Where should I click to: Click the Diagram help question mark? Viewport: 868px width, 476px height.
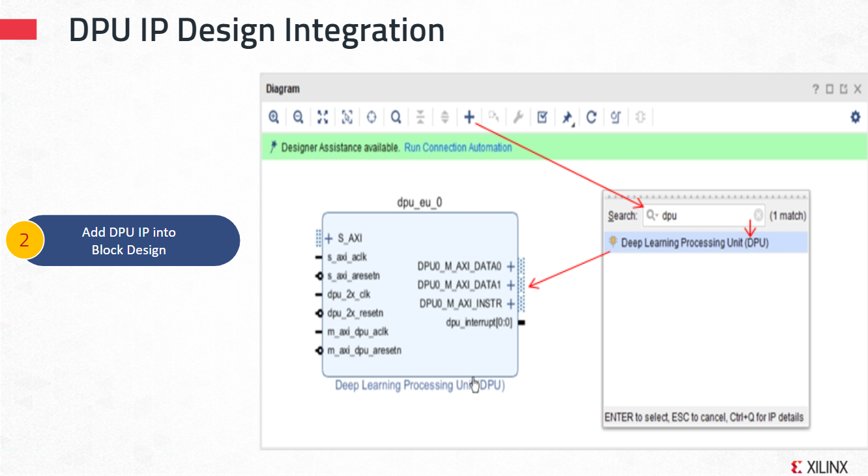point(815,89)
